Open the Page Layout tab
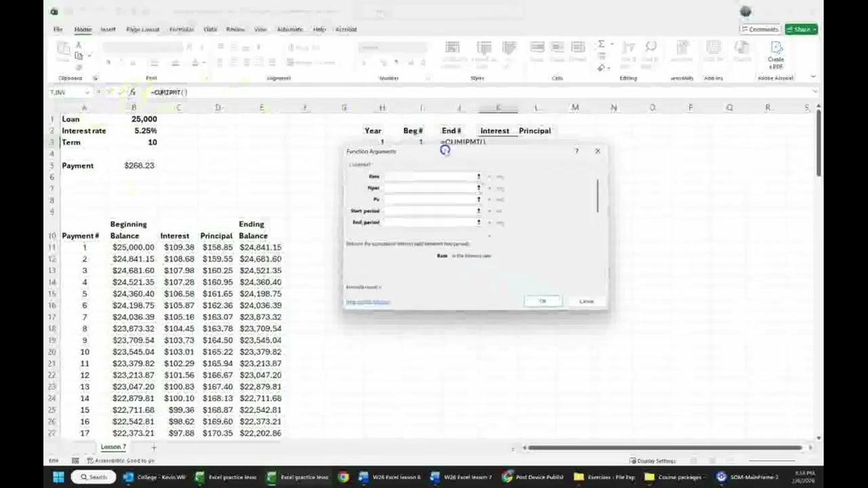Image resolution: width=868 pixels, height=488 pixels. 142,29
